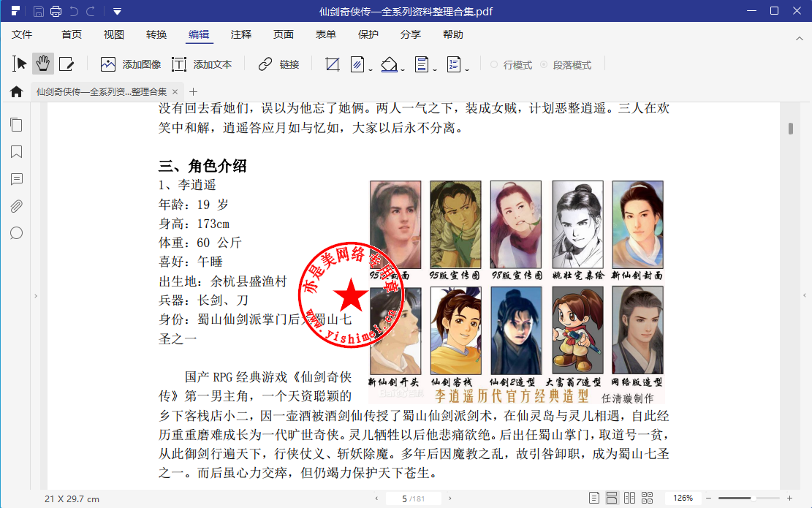The image size is (812, 508).
Task: Click the header and footer icon
Action: point(422,64)
